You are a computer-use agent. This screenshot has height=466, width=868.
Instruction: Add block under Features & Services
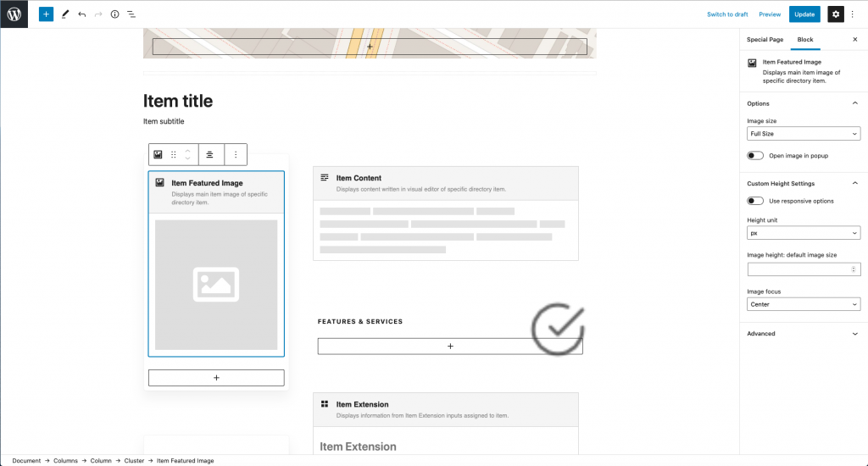click(x=450, y=346)
